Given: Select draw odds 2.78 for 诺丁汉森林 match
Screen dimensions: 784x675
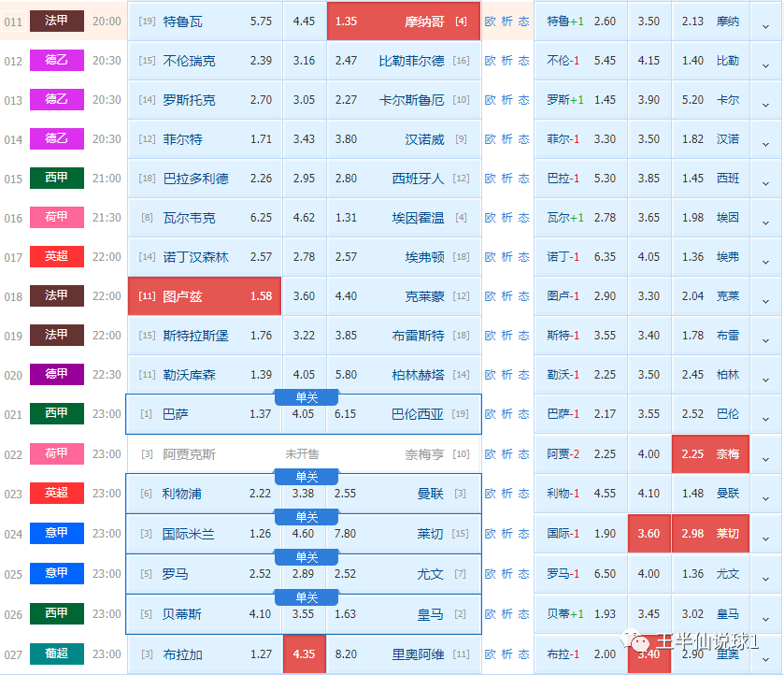Looking at the screenshot, I should click(x=304, y=257).
